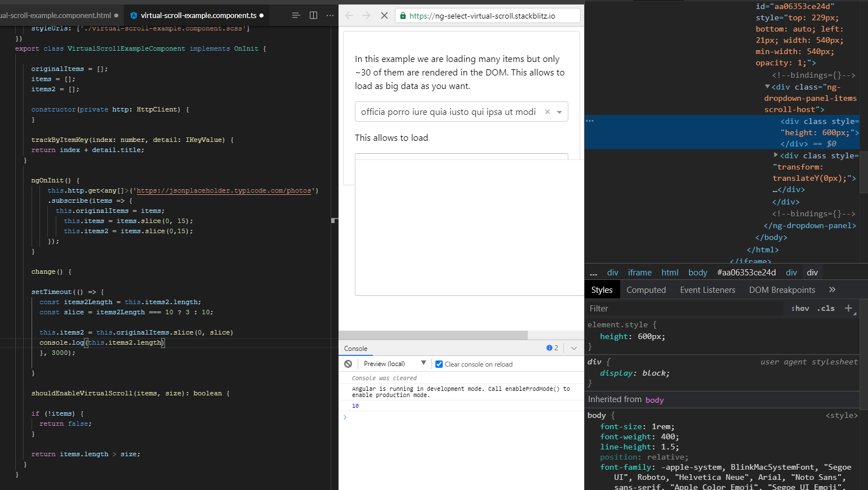Toggle element pseudo-states with :hov button
Viewport: 868px width, 490px height.
tap(800, 308)
